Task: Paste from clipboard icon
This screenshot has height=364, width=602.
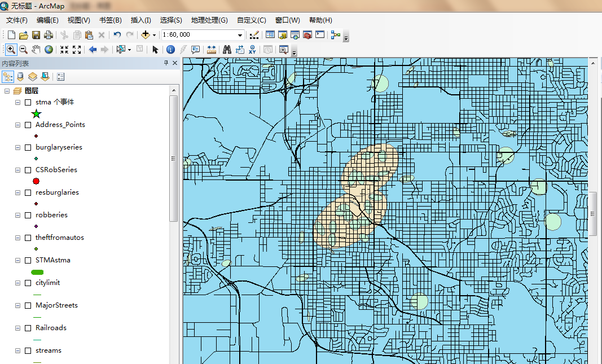Action: pyautogui.click(x=89, y=35)
